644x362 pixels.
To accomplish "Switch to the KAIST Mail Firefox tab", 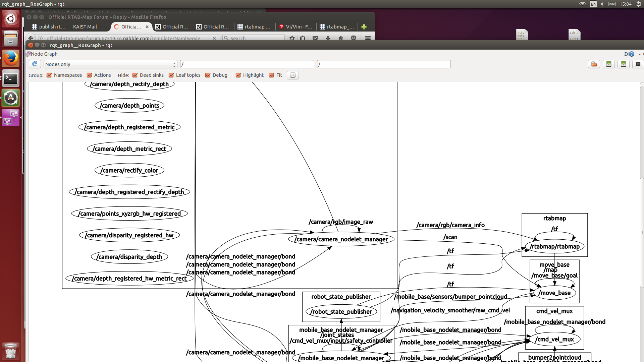I will (85, 27).
